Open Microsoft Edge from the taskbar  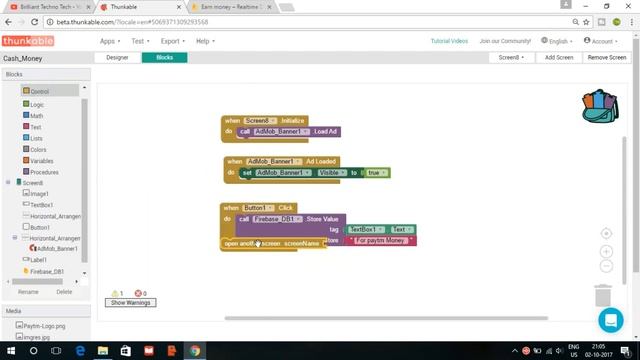click(x=80, y=351)
